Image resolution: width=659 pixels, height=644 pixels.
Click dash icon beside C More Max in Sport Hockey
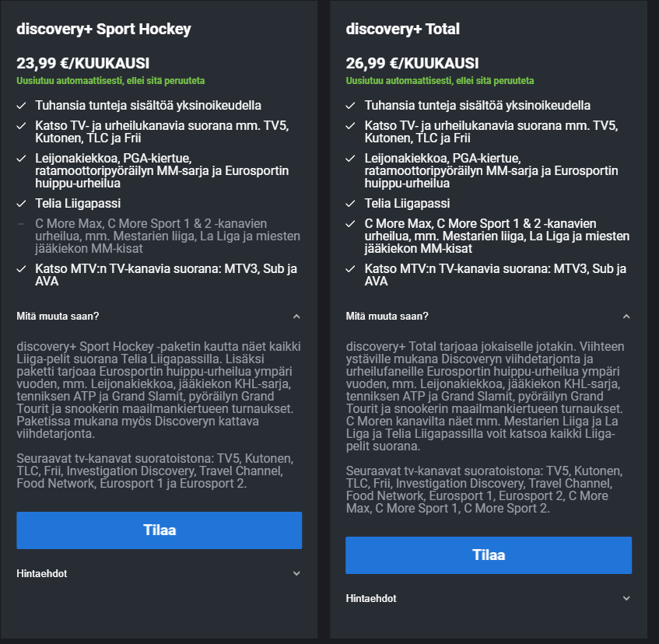(x=21, y=225)
